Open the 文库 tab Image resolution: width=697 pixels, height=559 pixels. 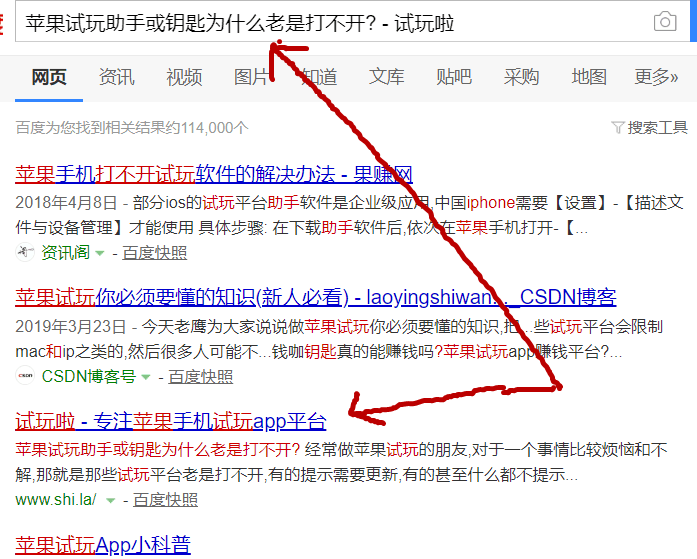tap(386, 77)
